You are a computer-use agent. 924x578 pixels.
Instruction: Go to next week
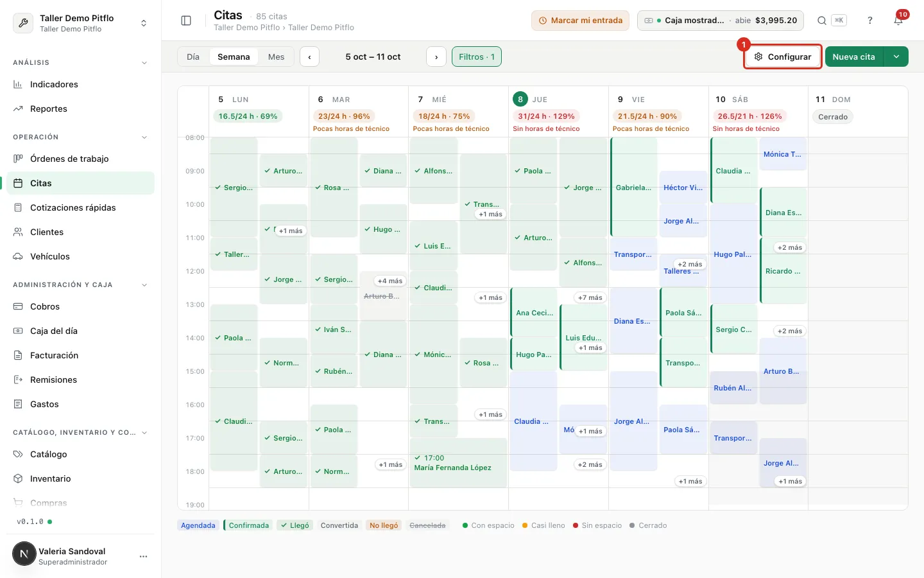tap(436, 57)
